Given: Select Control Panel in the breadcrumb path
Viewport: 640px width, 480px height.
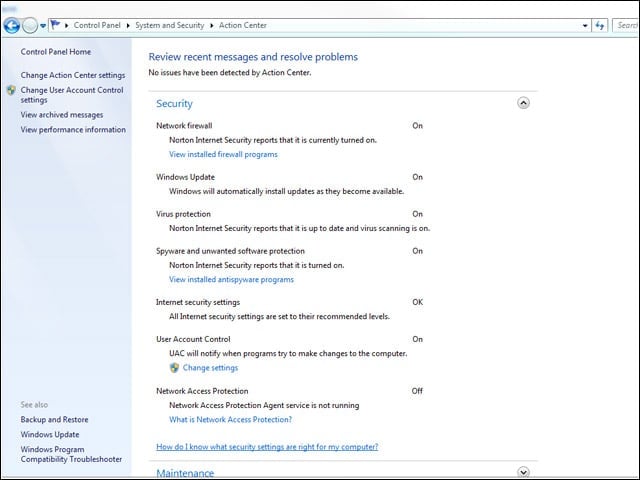Looking at the screenshot, I should (x=97, y=25).
